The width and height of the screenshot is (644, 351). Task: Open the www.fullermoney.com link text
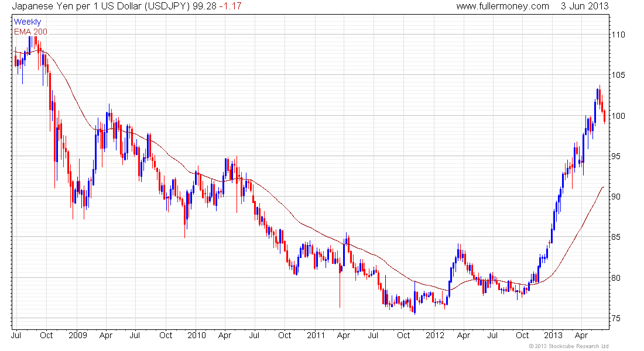pyautogui.click(x=502, y=6)
